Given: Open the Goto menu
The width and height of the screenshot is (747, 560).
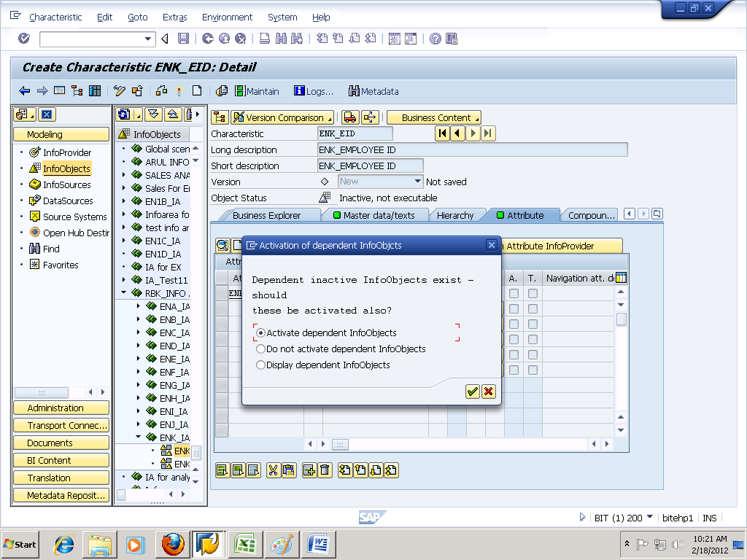Looking at the screenshot, I should pos(138,17).
